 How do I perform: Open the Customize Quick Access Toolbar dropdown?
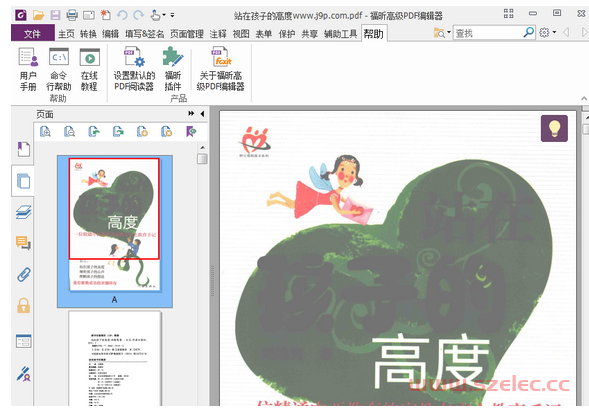pyautogui.click(x=172, y=15)
